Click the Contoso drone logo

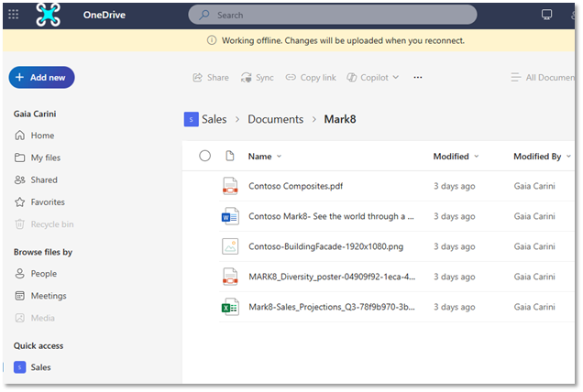coord(48,15)
